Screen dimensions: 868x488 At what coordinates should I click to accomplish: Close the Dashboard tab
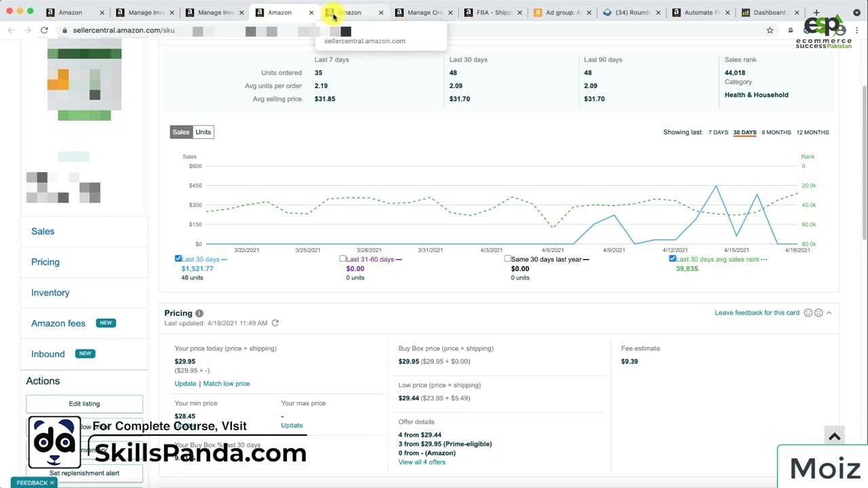coord(797,12)
